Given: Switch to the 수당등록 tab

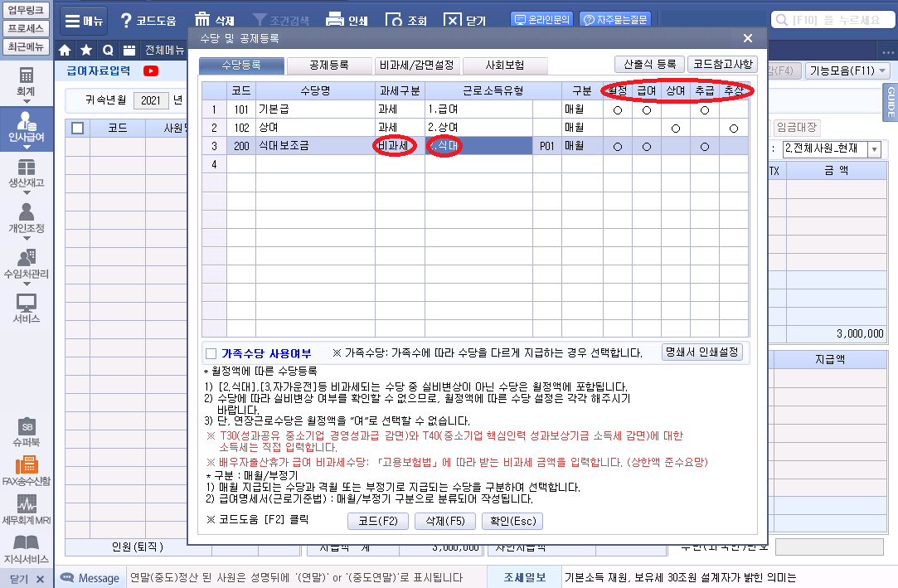Looking at the screenshot, I should point(241,66).
